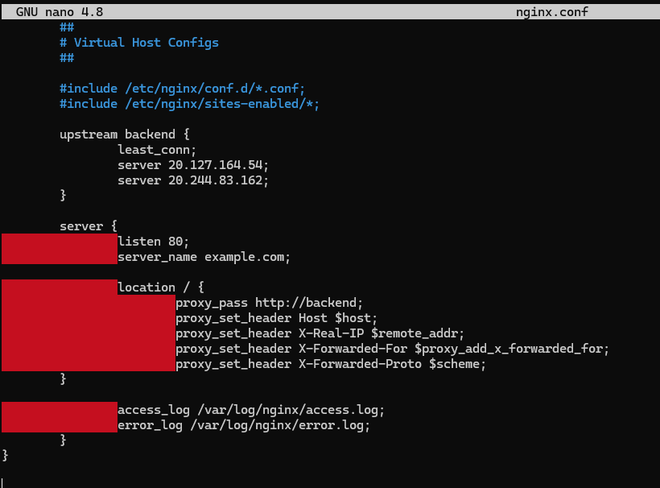Click the nginx.conf filename in title bar
660x488 pixels.
point(552,12)
